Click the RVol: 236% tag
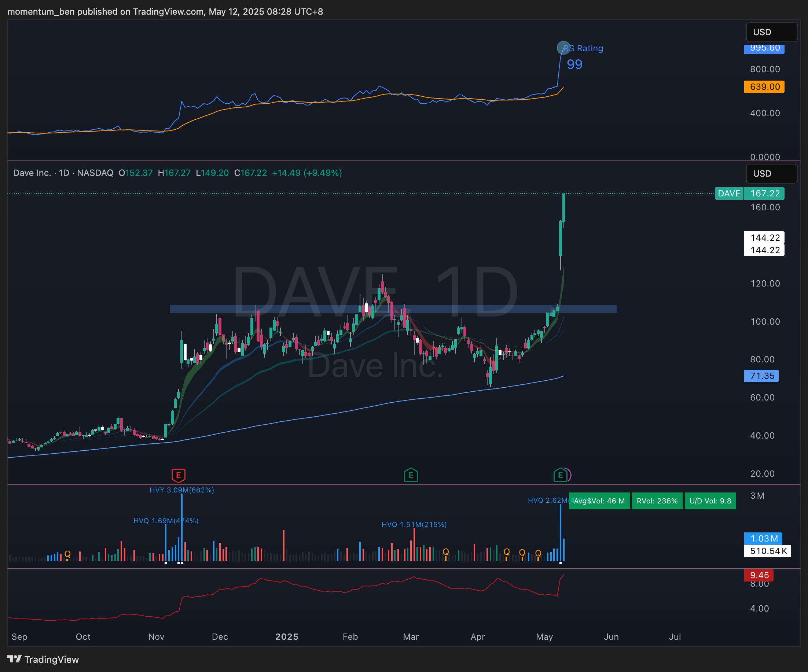Image resolution: width=808 pixels, height=672 pixels. click(657, 501)
